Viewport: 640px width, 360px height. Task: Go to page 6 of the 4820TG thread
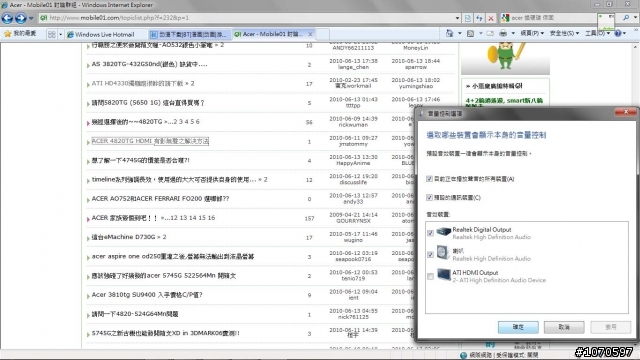(x=198, y=122)
